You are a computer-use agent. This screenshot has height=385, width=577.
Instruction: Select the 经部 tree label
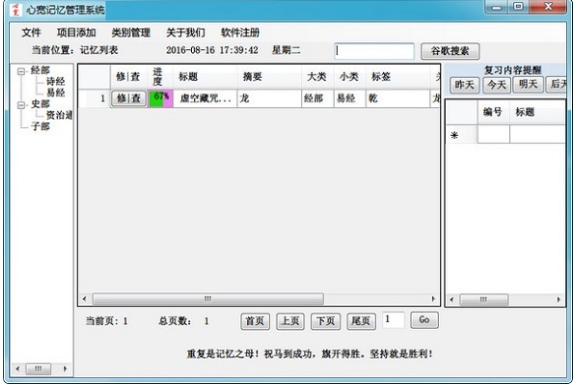pos(40,70)
